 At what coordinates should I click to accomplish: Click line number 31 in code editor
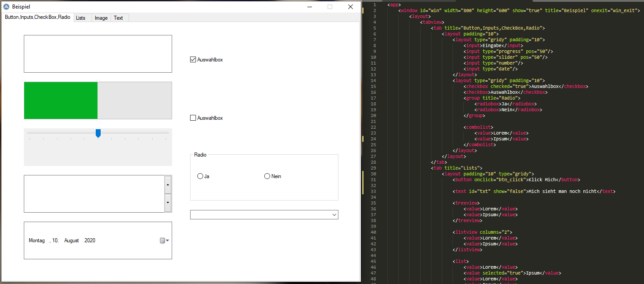[373, 179]
